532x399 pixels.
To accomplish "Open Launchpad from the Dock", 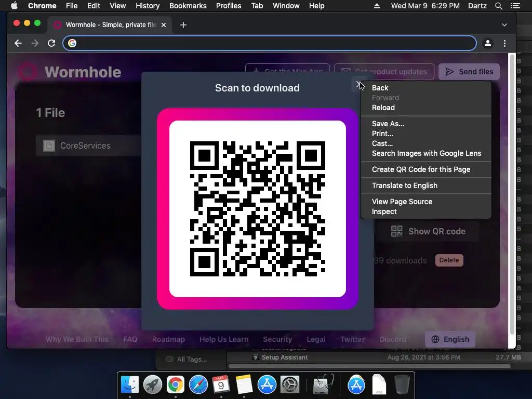I will [x=152, y=385].
